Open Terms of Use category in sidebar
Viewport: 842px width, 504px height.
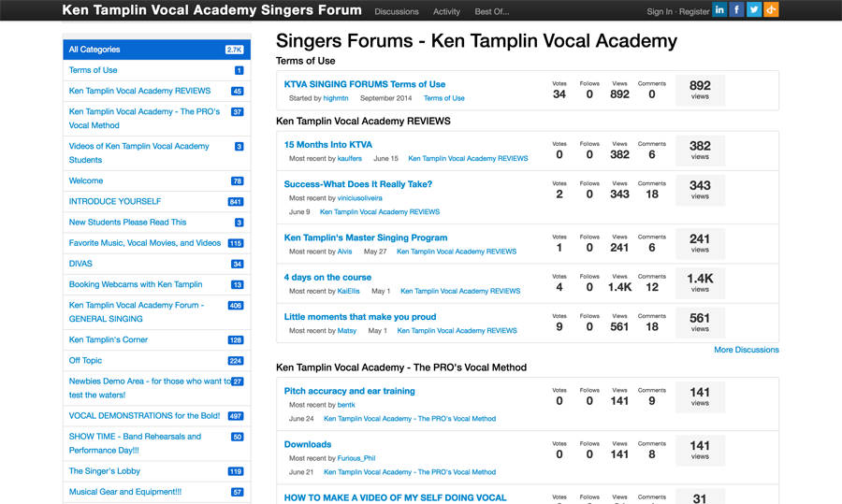93,70
